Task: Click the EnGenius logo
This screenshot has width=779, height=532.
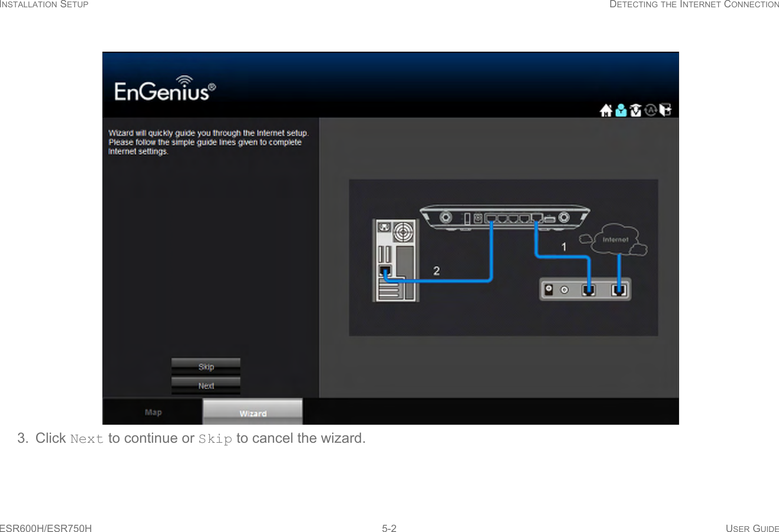Action: coord(165,89)
